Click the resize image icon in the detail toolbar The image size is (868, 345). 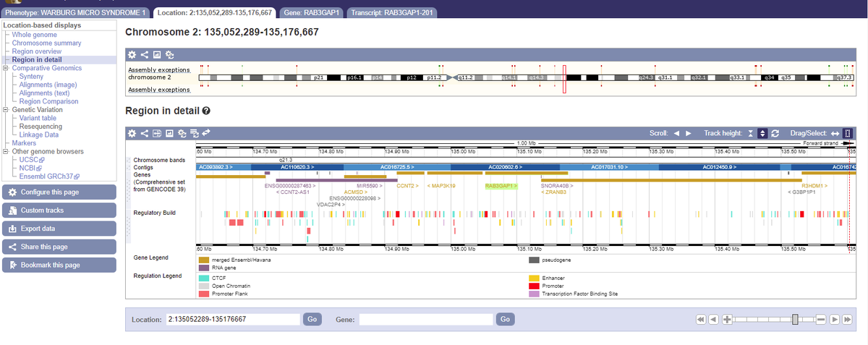tap(156, 133)
